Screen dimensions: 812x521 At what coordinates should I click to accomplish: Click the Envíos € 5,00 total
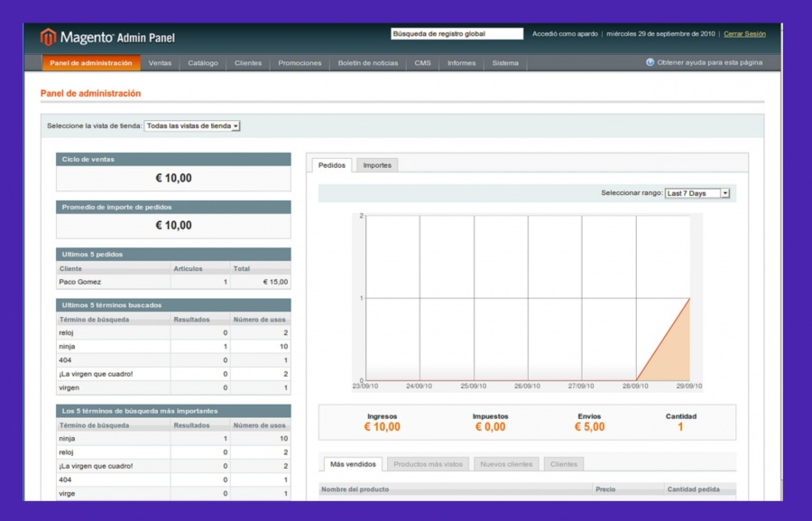(589, 427)
